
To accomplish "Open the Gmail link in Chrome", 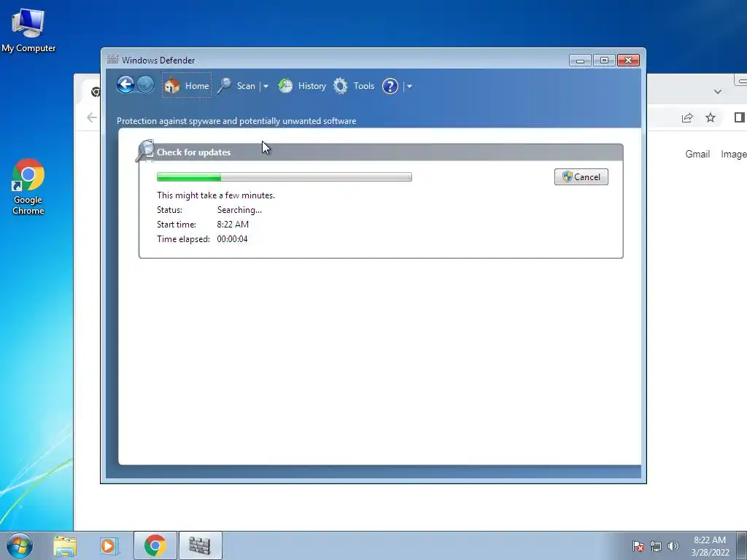I will 697,154.
